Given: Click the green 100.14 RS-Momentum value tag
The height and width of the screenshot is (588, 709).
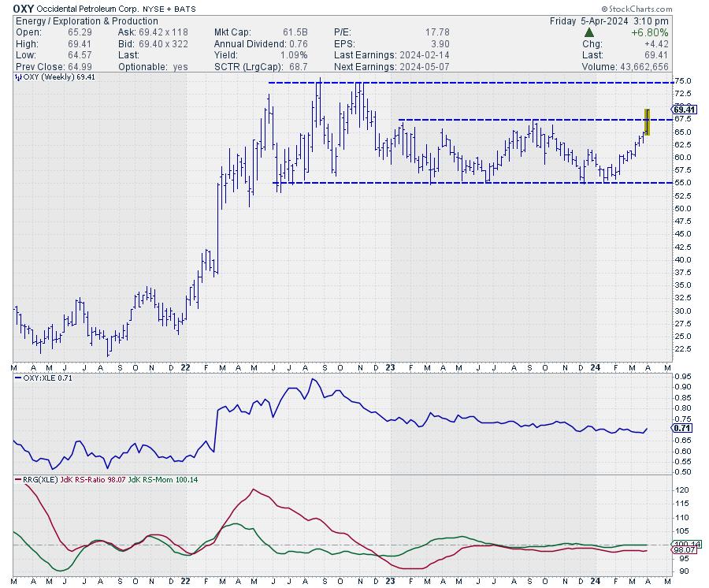Looking at the screenshot, I should click(x=682, y=544).
